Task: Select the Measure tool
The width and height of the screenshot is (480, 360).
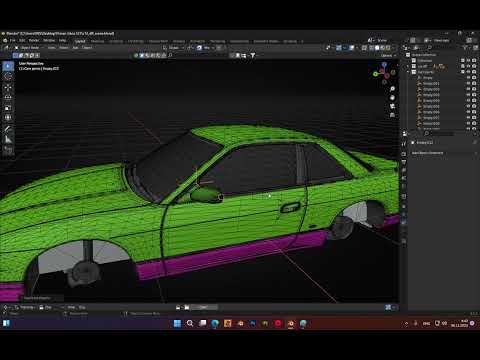Action: [8, 140]
